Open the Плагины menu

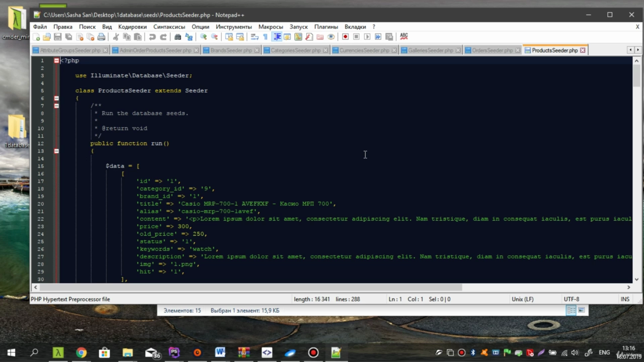pyautogui.click(x=326, y=27)
